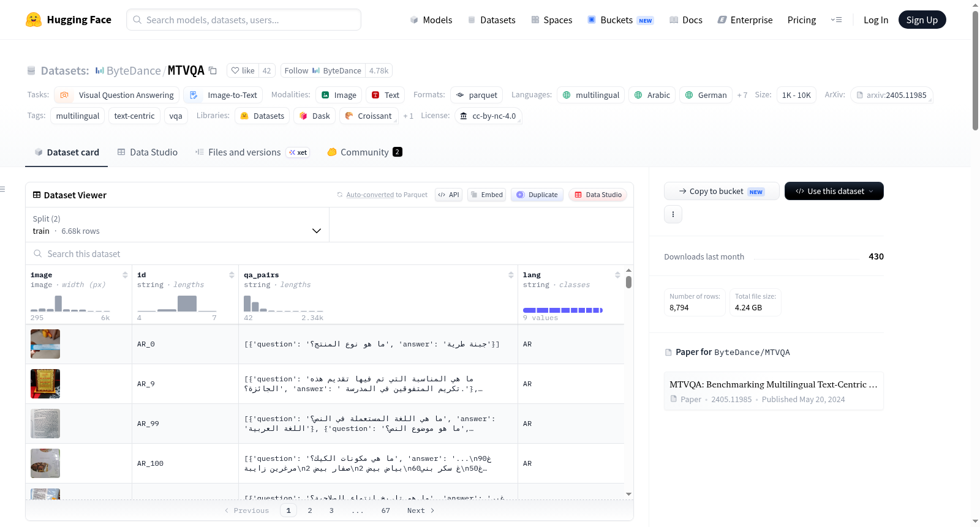Click Log In
980x527 pixels.
876,20
